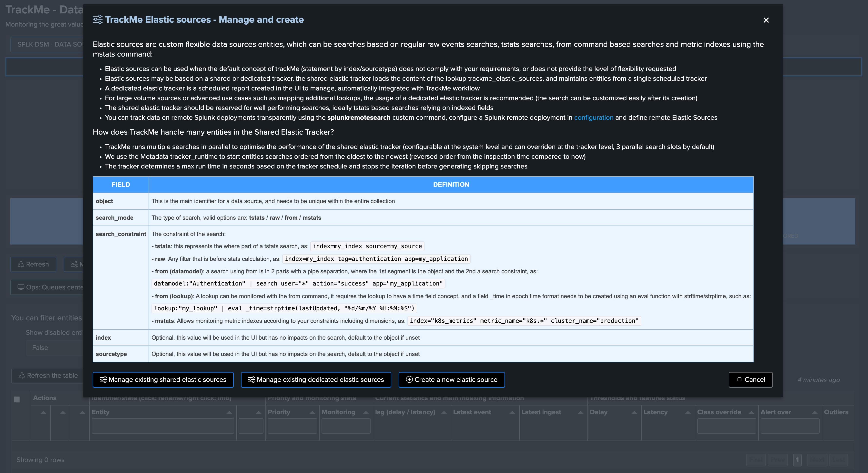Screen dimensions: 868x473
Task: Open Ops: Queues center in background page
Action: [47, 287]
